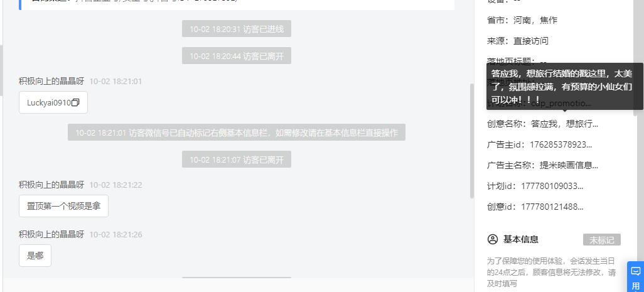Click the visitor info panel scrollbar

(x=636, y=57)
